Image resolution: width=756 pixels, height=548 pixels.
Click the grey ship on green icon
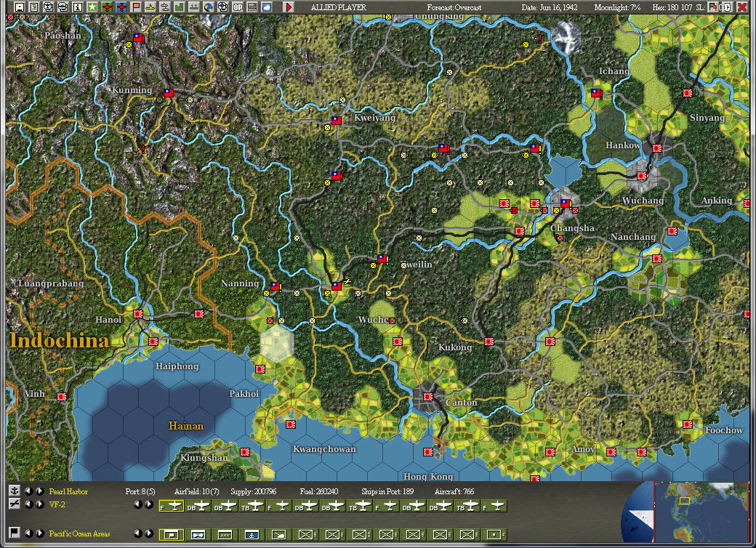[x=194, y=7]
